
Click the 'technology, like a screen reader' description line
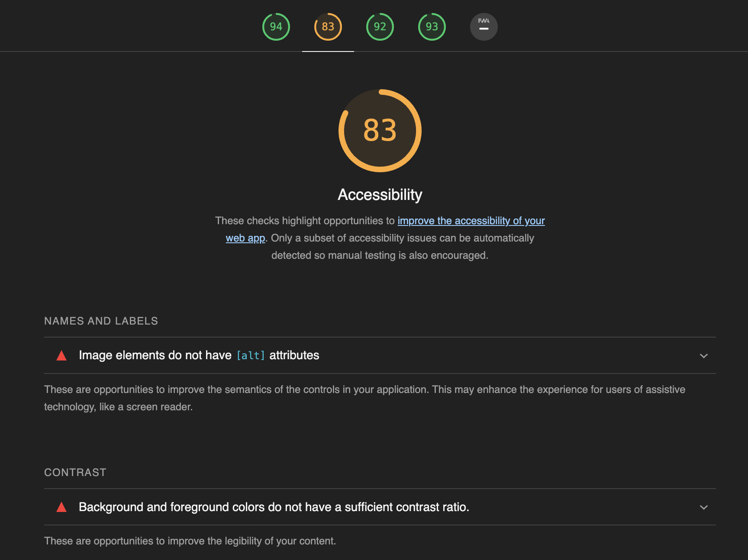coord(118,407)
